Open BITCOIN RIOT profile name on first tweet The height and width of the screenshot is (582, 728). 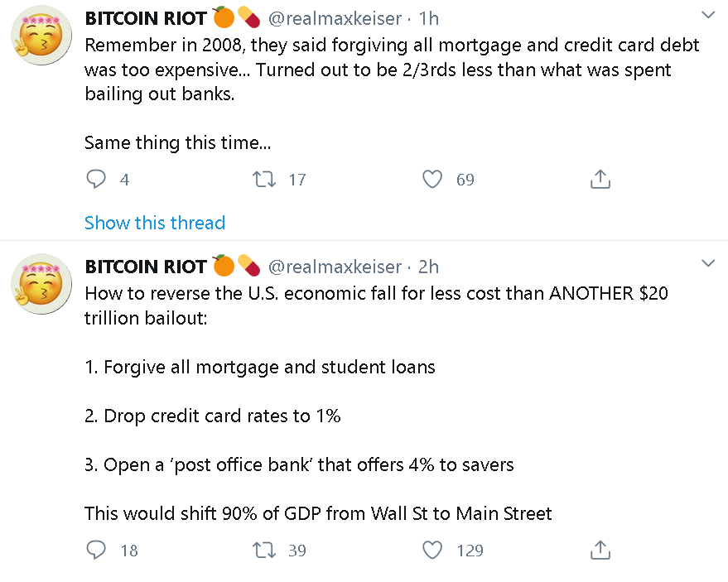pyautogui.click(x=145, y=18)
